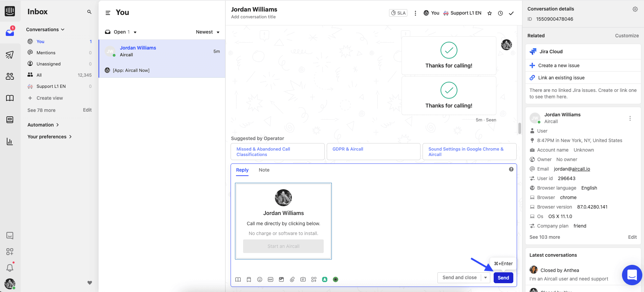Attach a file with the paperclip icon
644x292 pixels.
292,279
